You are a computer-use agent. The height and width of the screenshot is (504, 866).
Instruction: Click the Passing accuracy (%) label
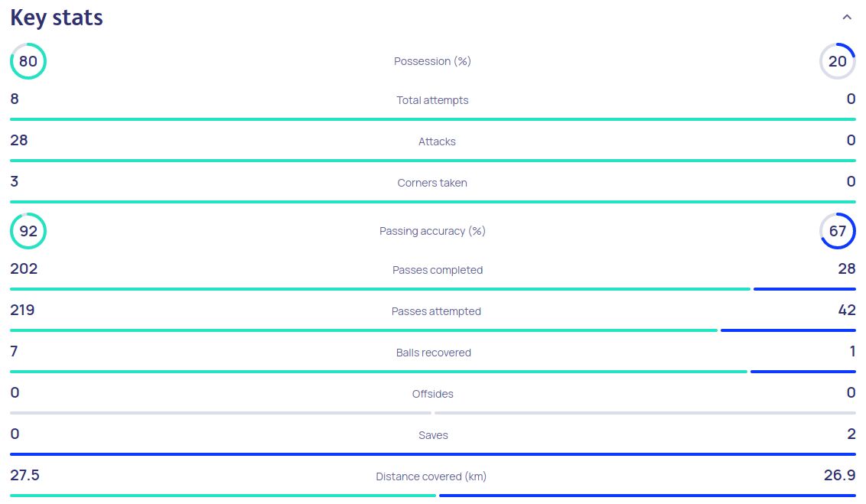(x=432, y=231)
